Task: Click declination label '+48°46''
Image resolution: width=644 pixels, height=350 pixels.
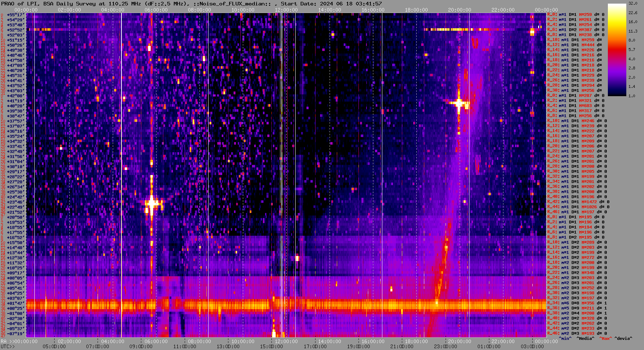Action: pyautogui.click(x=16, y=55)
